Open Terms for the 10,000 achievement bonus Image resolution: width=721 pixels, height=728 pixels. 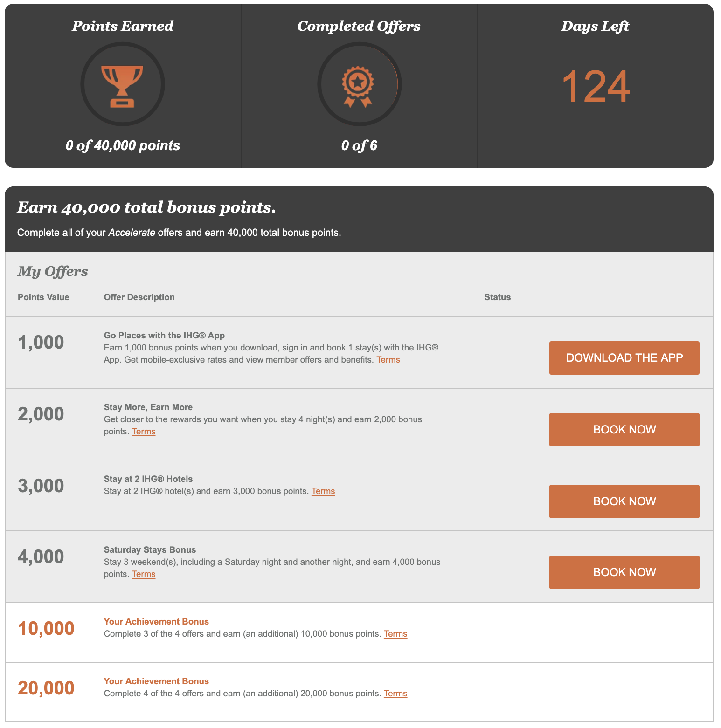click(x=395, y=633)
